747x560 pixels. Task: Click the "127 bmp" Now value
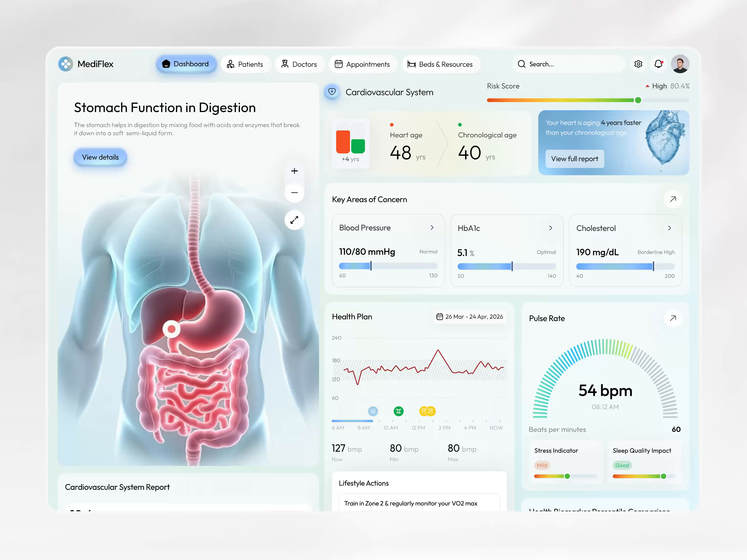pos(347,449)
